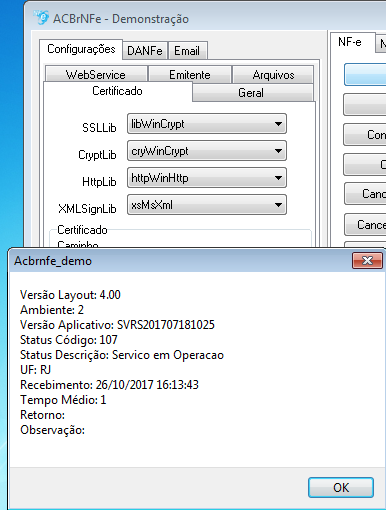Click the Versão Layout: 4.00 line
The height and width of the screenshot is (510, 386).
(70, 295)
